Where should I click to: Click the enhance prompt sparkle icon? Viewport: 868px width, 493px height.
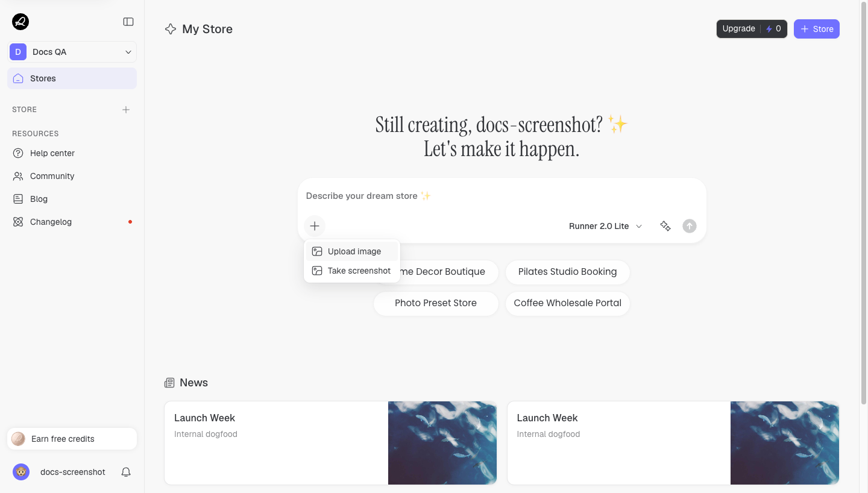click(x=665, y=226)
